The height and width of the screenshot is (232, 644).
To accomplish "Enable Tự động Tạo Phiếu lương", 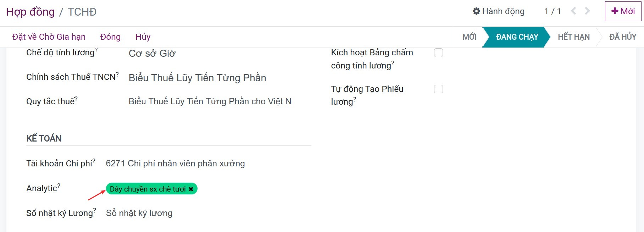I will tap(438, 89).
